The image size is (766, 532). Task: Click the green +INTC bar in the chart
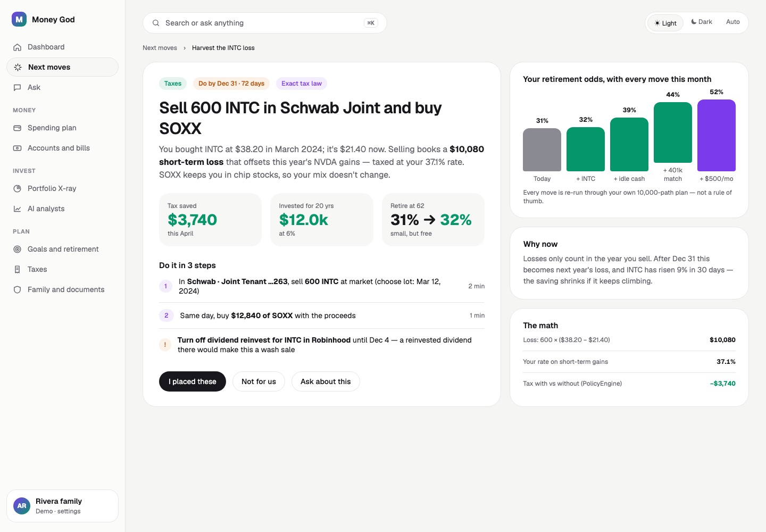[x=586, y=149]
